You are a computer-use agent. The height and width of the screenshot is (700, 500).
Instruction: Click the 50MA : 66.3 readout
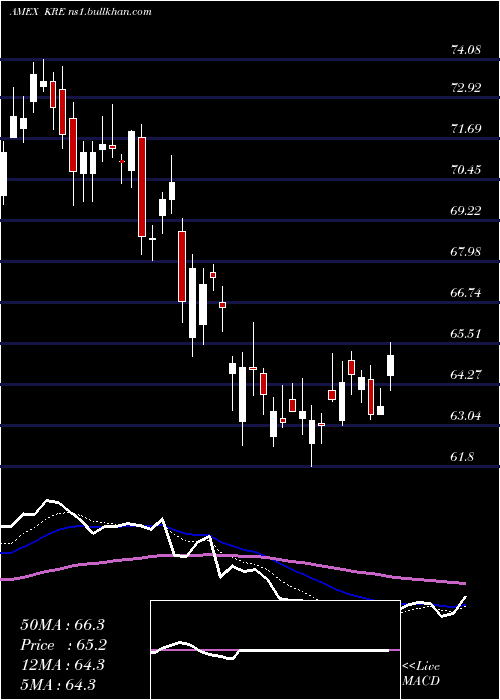click(63, 625)
